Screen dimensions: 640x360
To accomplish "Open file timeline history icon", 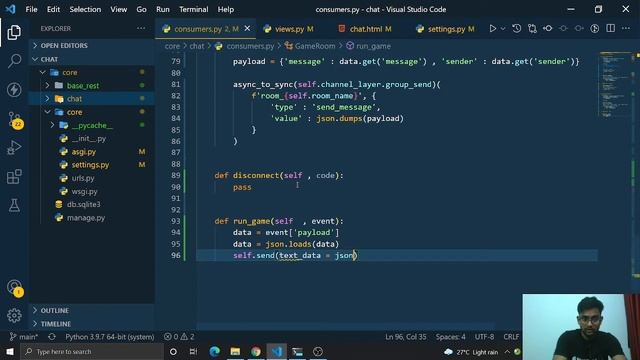I will click(517, 29).
